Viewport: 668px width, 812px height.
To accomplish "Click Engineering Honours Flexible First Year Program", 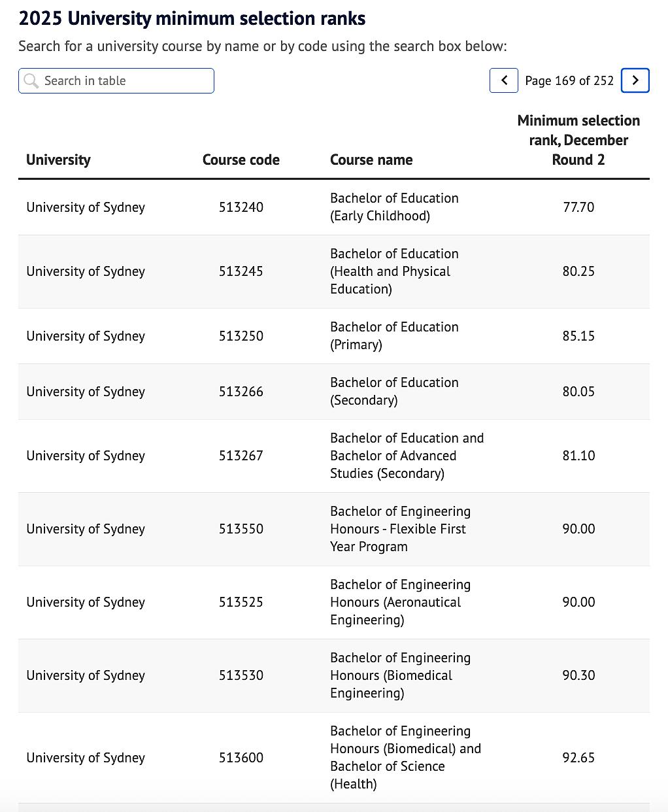I will click(400, 529).
